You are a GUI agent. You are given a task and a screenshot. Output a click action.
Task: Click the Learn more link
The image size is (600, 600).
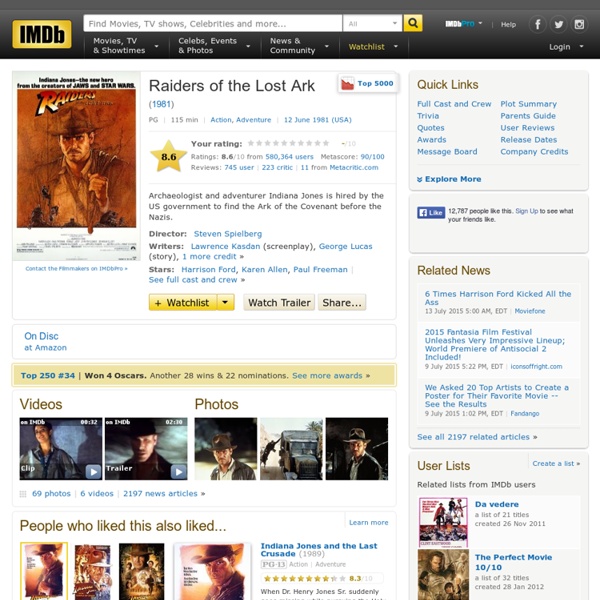coord(368,522)
